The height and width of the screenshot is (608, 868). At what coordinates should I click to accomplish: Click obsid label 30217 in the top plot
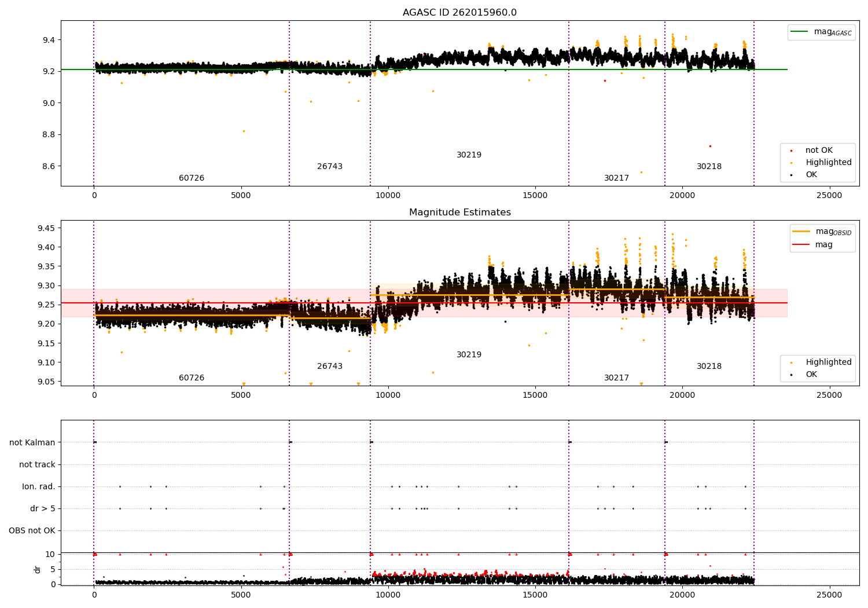click(x=616, y=178)
